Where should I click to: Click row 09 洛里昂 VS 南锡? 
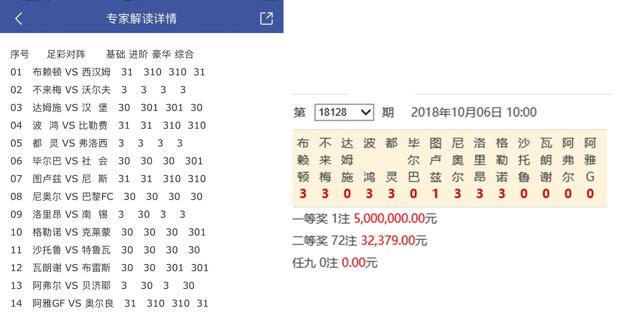(x=98, y=214)
